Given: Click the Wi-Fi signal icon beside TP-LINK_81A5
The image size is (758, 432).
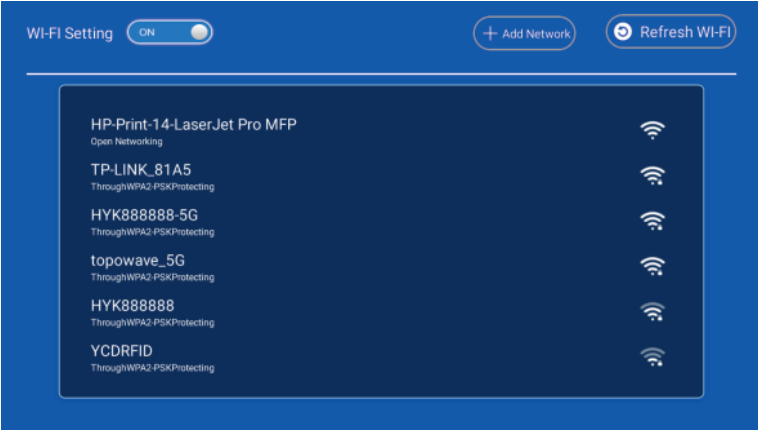Looking at the screenshot, I should pyautogui.click(x=652, y=176).
